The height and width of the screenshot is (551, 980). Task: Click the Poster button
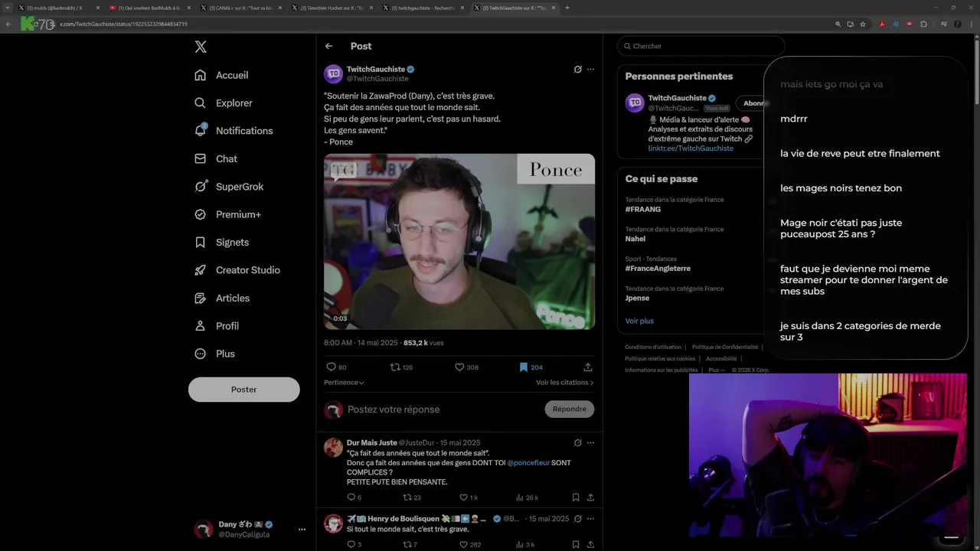(243, 390)
